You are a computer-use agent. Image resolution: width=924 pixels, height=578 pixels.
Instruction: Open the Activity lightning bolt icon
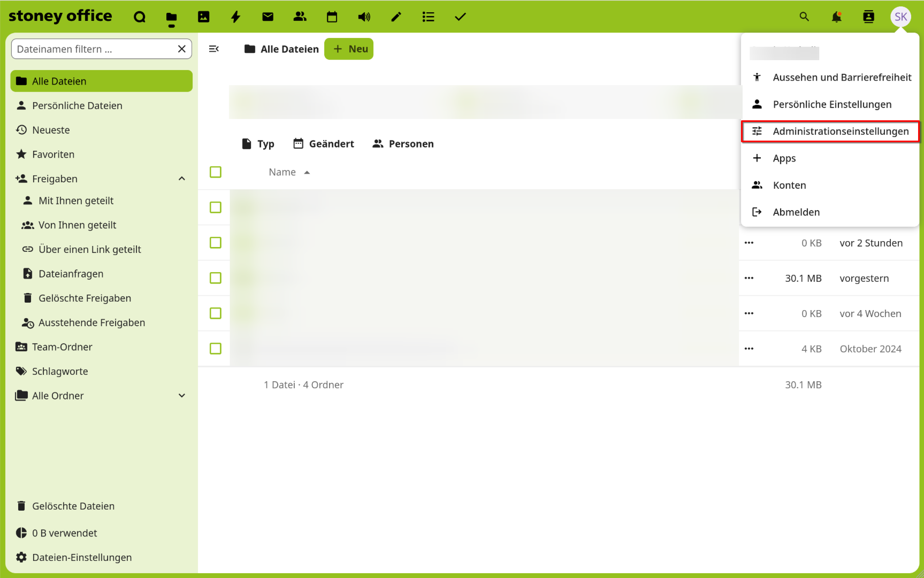236,17
